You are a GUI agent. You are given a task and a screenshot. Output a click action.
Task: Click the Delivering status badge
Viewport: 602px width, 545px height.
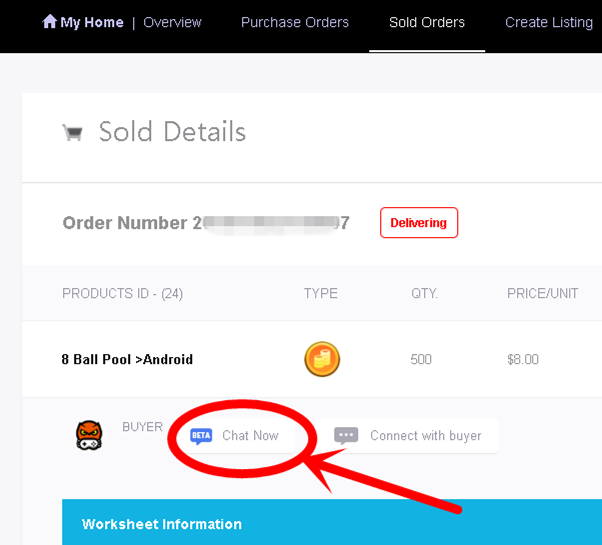click(x=418, y=223)
